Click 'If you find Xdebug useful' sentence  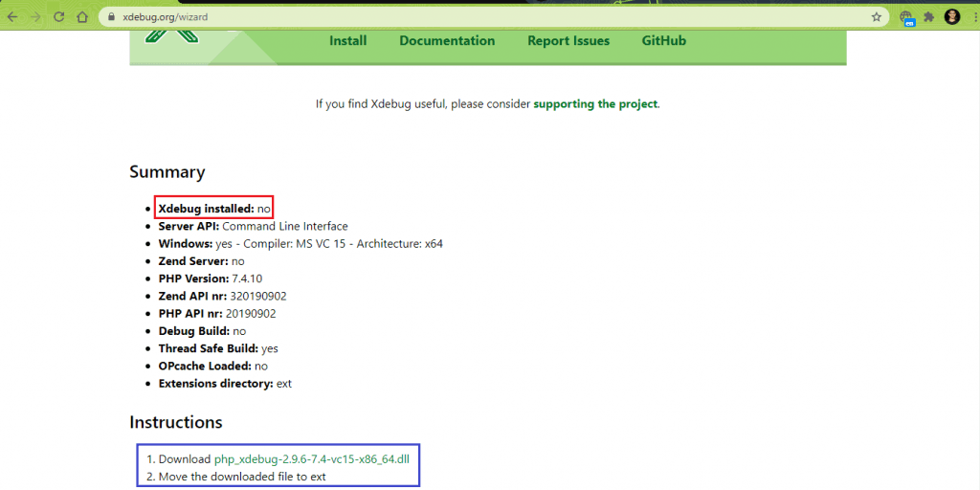pos(487,104)
